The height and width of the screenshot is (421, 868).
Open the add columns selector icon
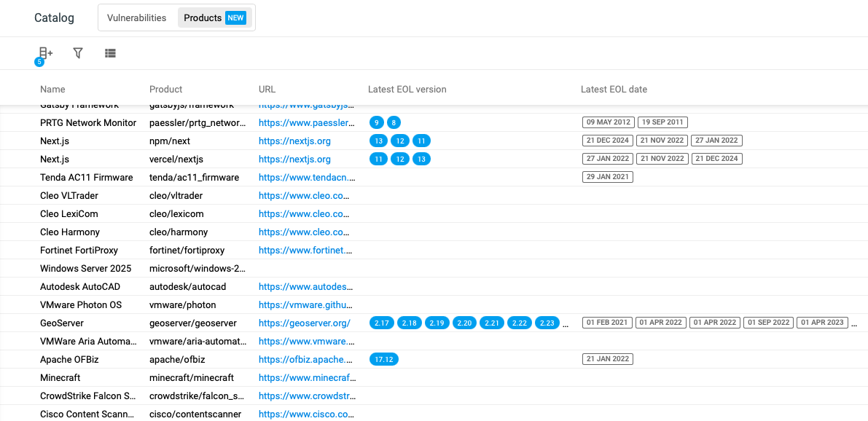click(x=45, y=53)
